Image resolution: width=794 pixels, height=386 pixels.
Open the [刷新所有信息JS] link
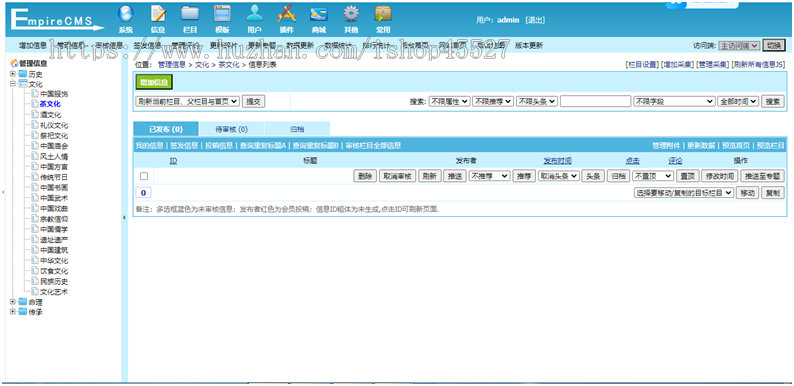tap(758, 65)
